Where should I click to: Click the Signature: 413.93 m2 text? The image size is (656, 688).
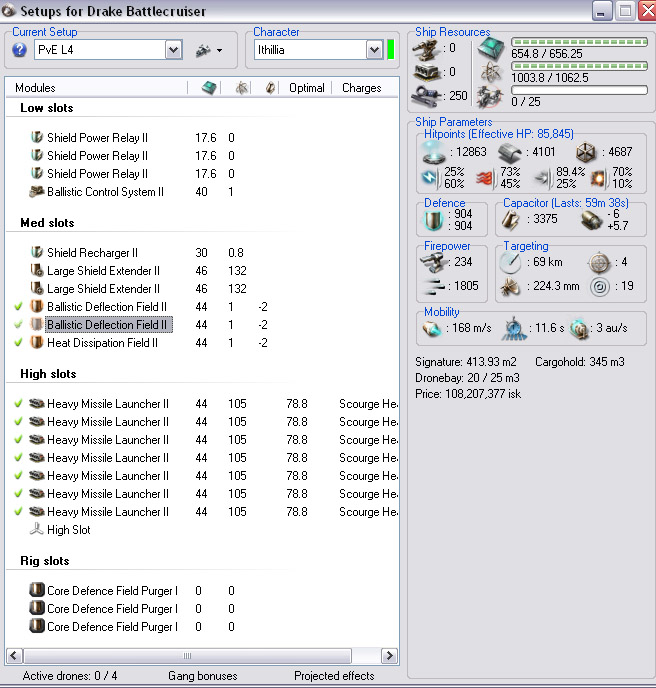[466, 362]
